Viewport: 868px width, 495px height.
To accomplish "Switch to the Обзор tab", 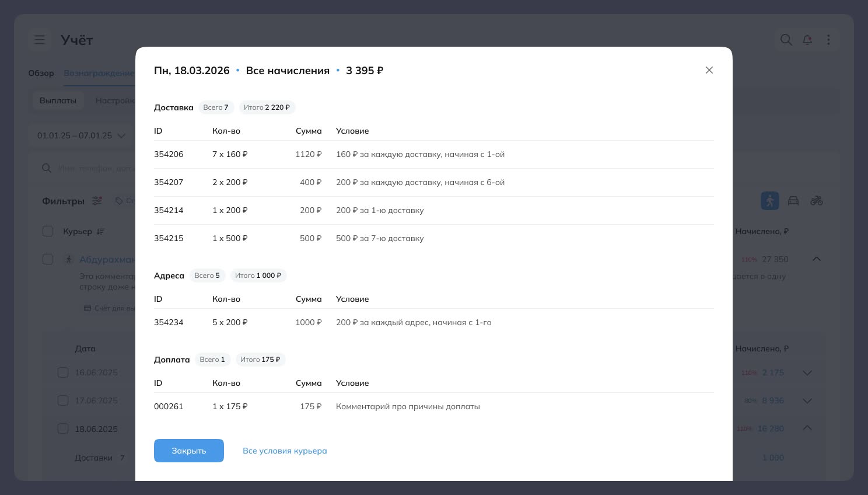I will [41, 73].
